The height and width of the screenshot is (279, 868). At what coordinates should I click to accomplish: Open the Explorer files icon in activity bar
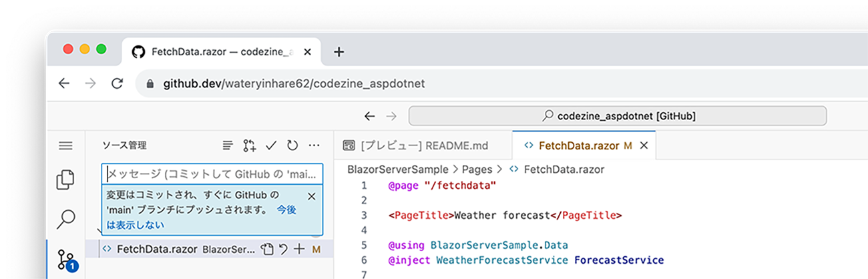[x=65, y=180]
